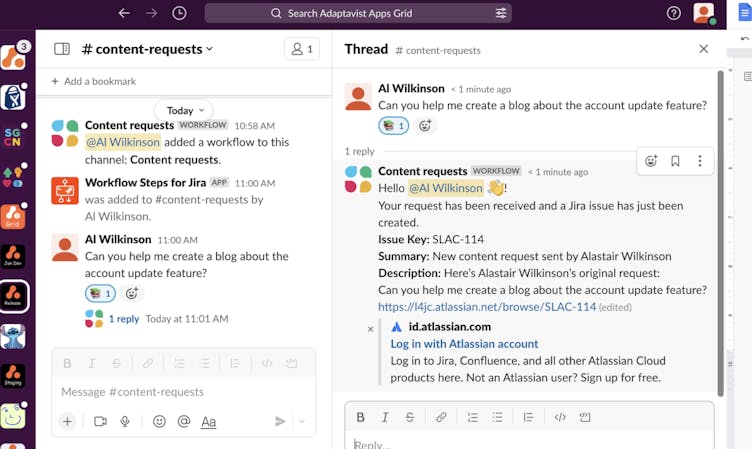The height and width of the screenshot is (449, 752).
Task: Insert bulleted list in thread reply composer
Action: pos(497,417)
